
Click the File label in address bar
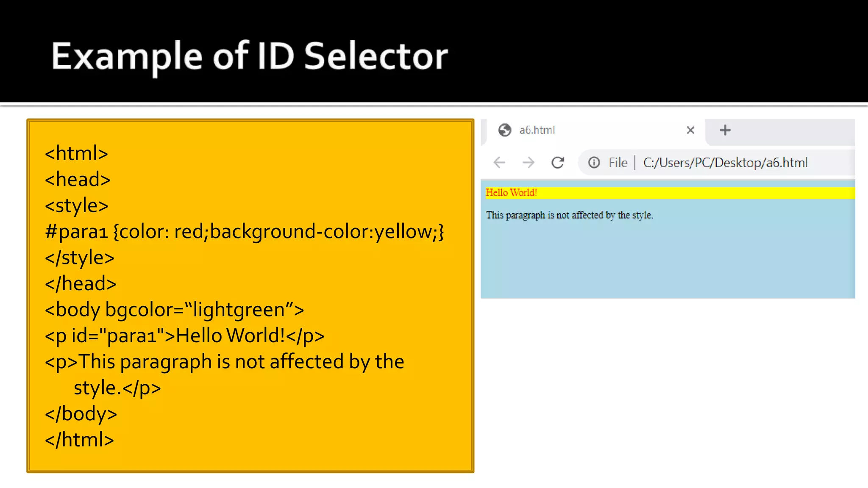(618, 163)
